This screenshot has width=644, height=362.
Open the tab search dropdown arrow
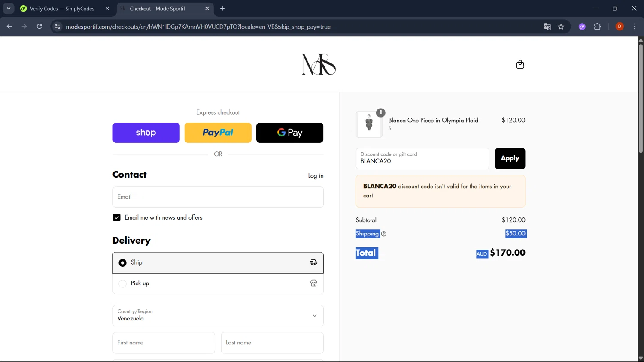(9, 9)
